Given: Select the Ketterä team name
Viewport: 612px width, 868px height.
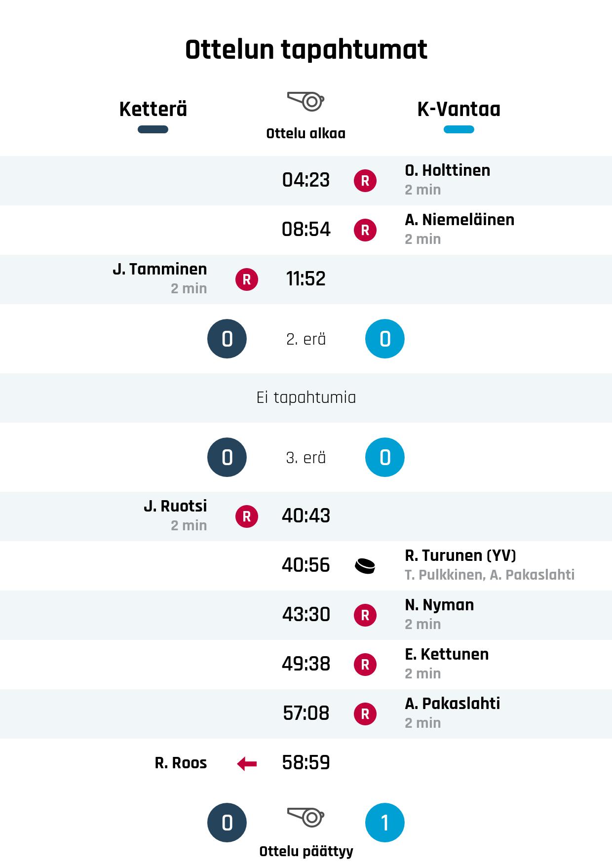Looking at the screenshot, I should click(153, 109).
